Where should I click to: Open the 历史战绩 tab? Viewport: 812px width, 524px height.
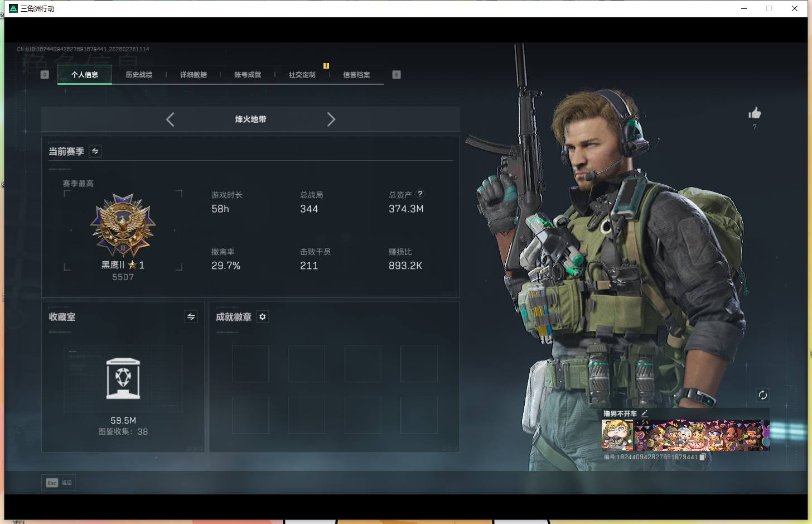click(139, 75)
